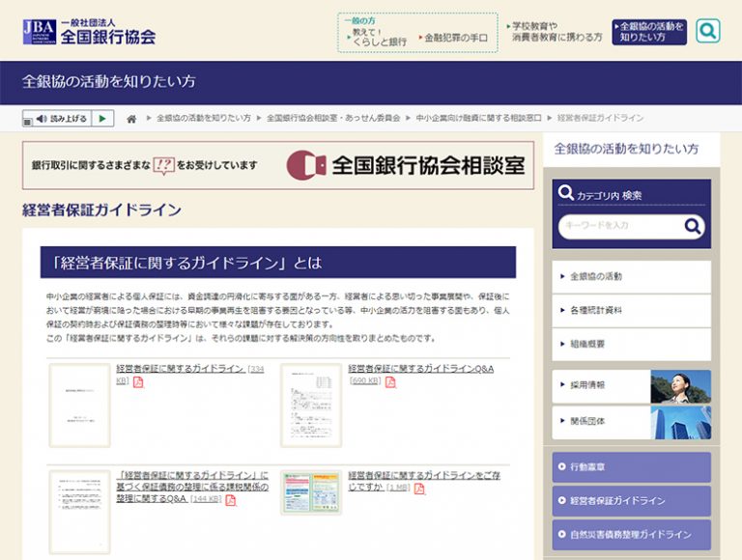This screenshot has height=560, width=742.
Task: Click the home icon in breadcrumb
Action: point(131,119)
